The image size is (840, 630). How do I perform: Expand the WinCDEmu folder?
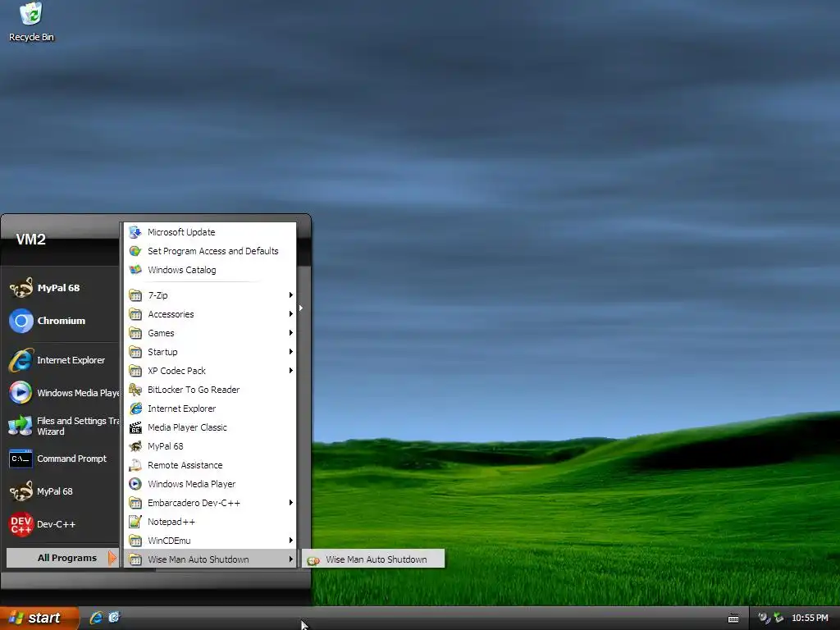(210, 541)
